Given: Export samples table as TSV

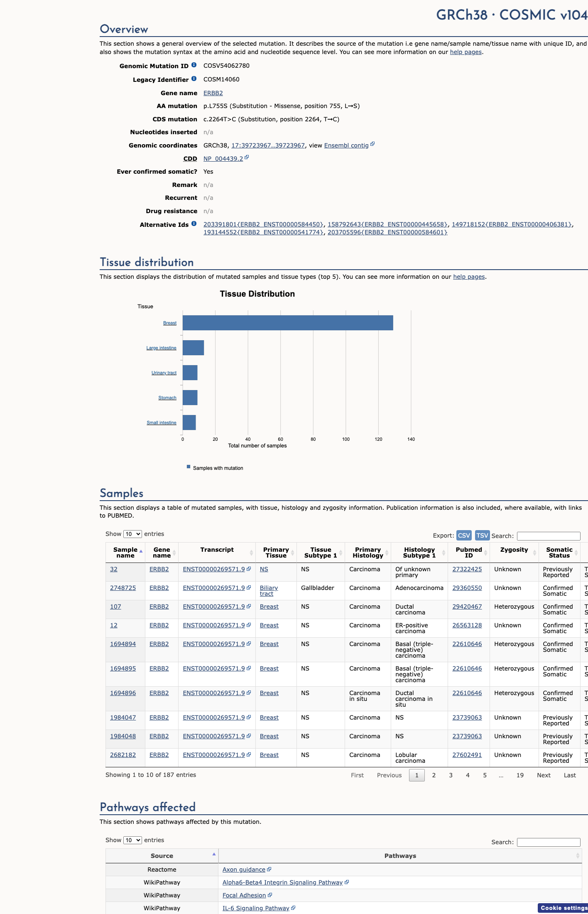Looking at the screenshot, I should [482, 536].
